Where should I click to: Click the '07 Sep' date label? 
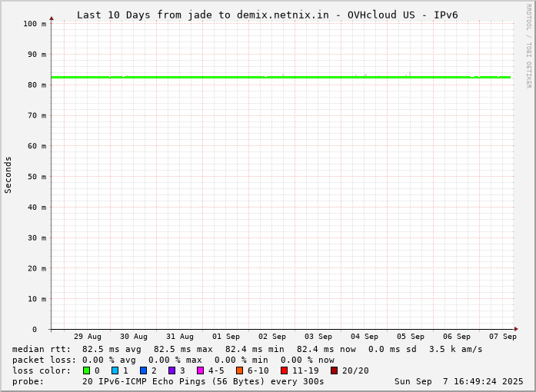[x=503, y=337]
